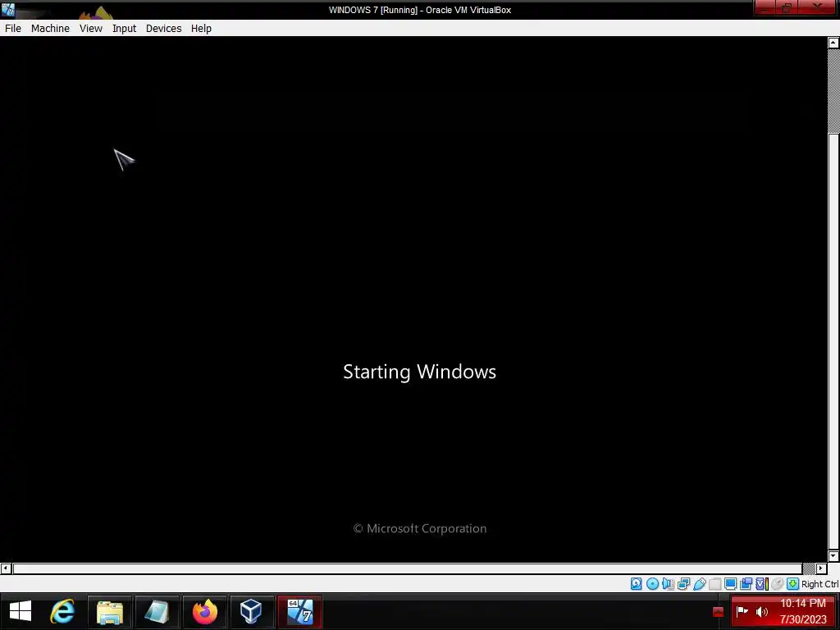Launch Internet Explorer from the taskbar
This screenshot has width=840, height=630.
62,611
